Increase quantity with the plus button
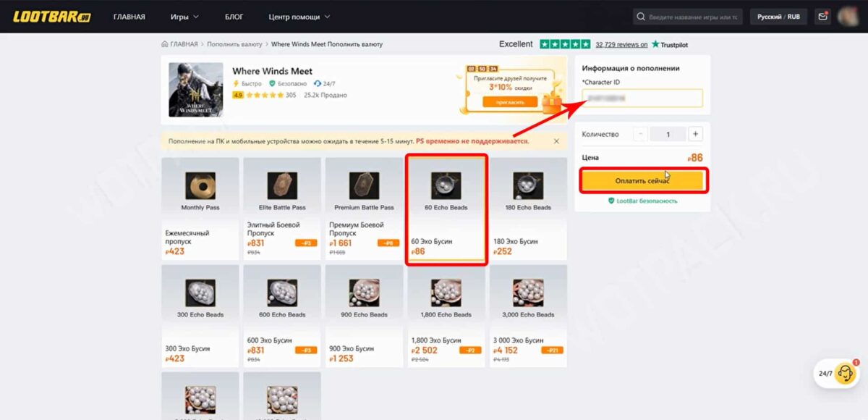 (695, 134)
